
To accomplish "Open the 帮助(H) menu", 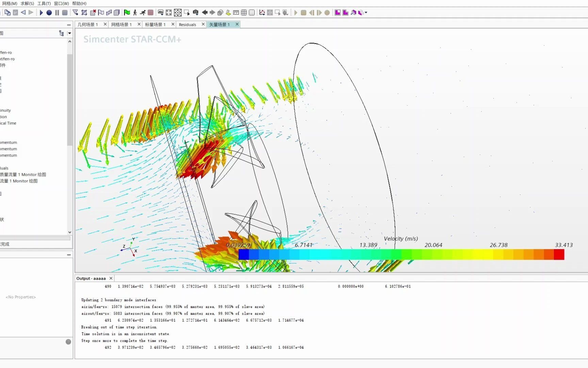I will (x=79, y=3).
